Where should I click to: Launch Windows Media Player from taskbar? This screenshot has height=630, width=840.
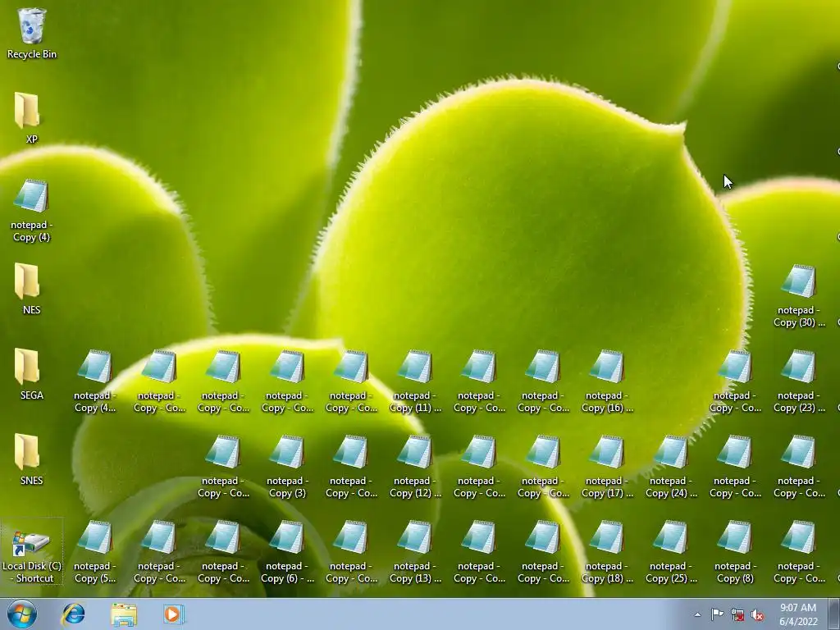coord(173,614)
